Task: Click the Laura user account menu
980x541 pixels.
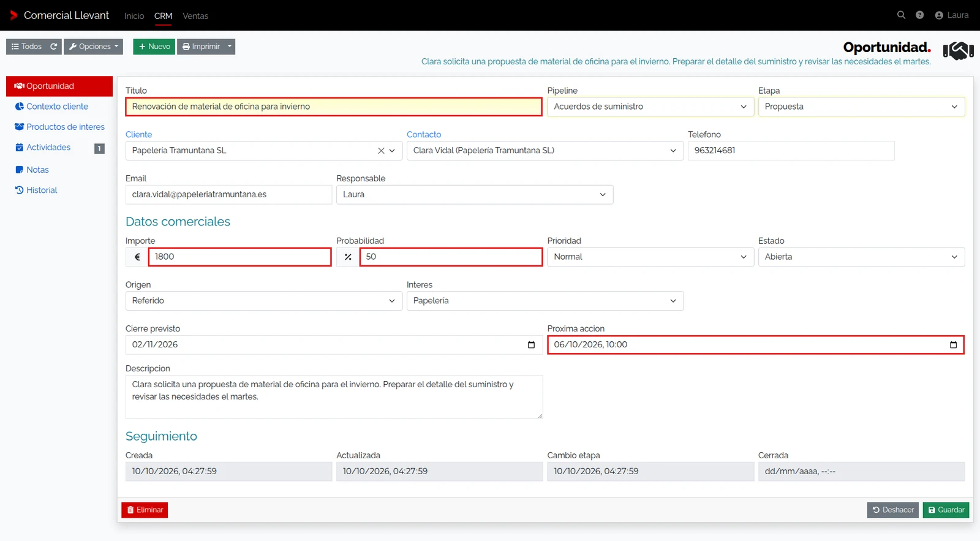Action: (x=952, y=15)
